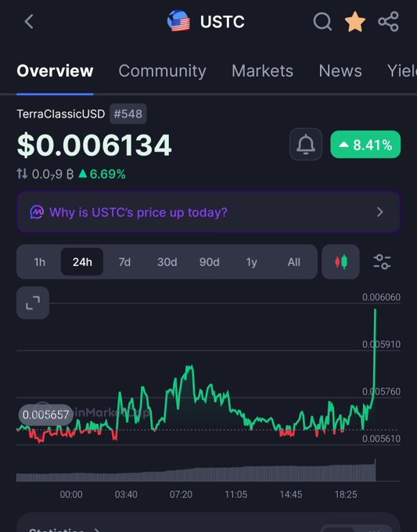This screenshot has height=532, width=417.
Task: Tap the share icon
Action: (389, 22)
